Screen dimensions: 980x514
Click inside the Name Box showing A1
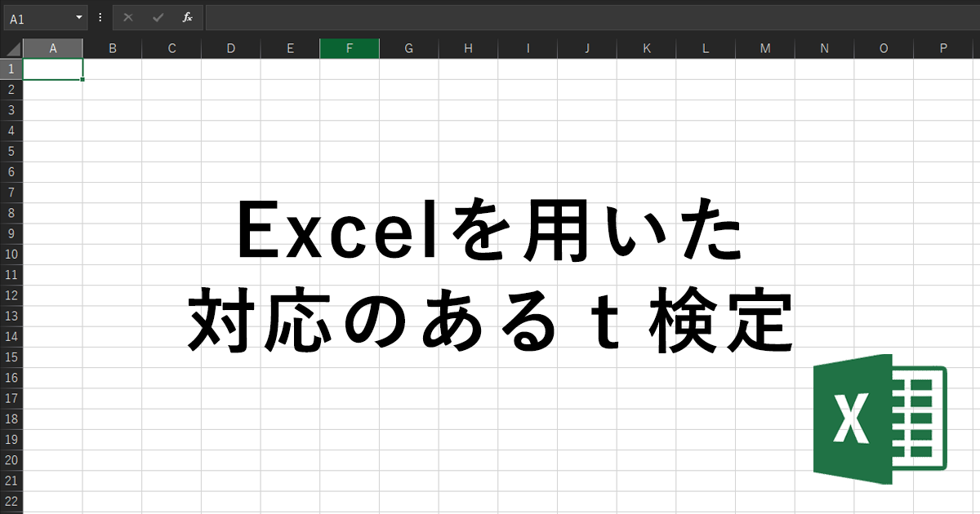coord(37,17)
